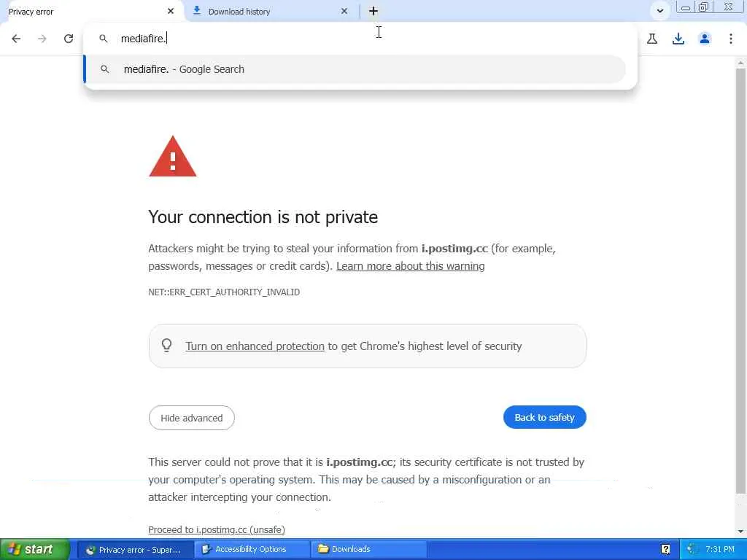Expand the tab search dropdown arrow

point(659,11)
